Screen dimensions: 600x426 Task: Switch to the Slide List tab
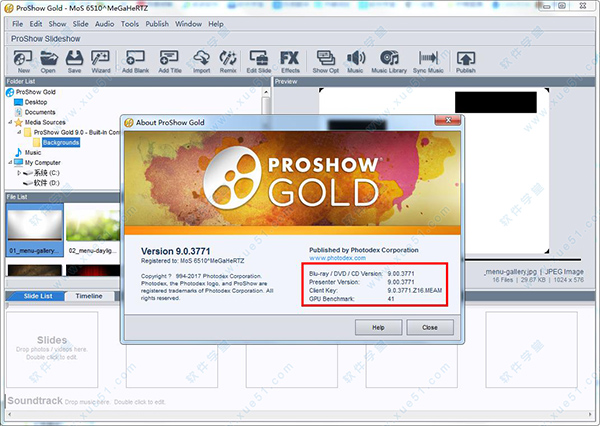tap(36, 296)
